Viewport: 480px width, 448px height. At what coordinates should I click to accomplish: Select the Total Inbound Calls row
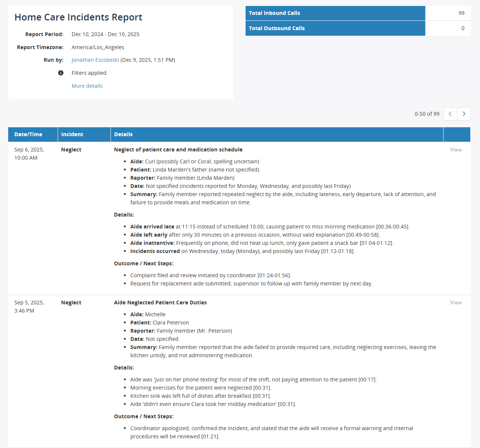335,13
